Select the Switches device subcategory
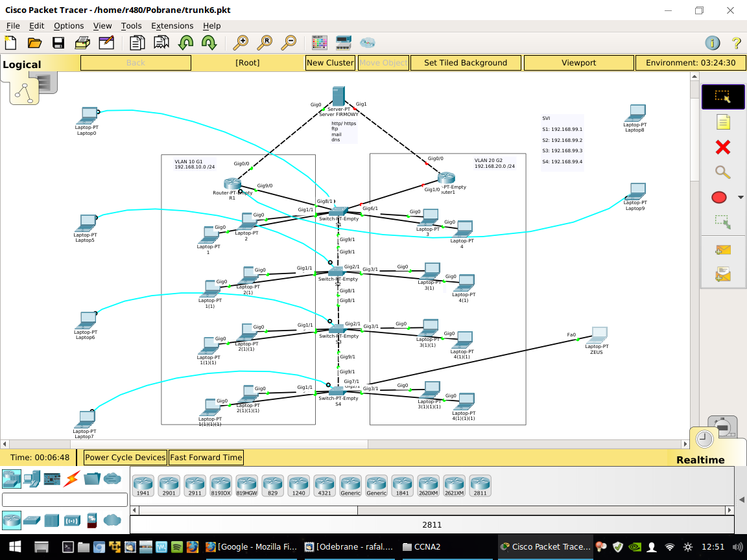 31,520
